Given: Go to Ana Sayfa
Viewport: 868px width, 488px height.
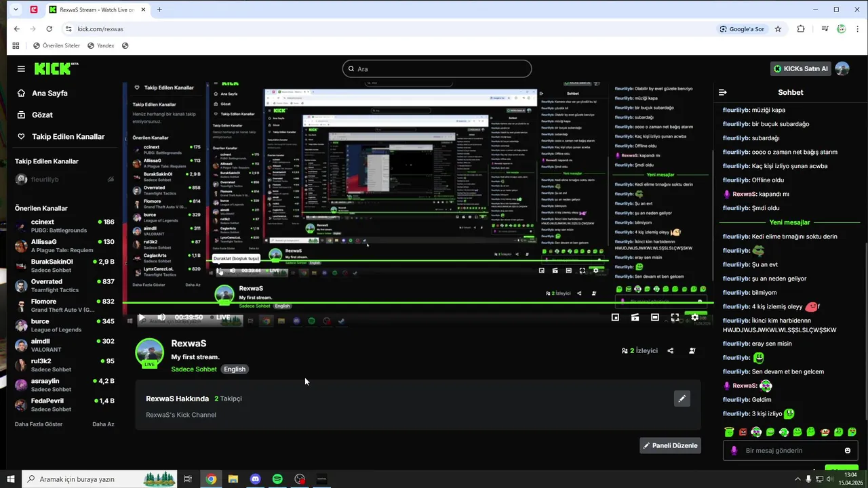Looking at the screenshot, I should tap(43, 93).
